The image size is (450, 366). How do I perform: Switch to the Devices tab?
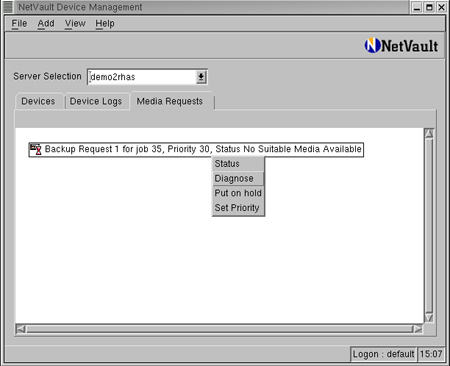click(39, 101)
